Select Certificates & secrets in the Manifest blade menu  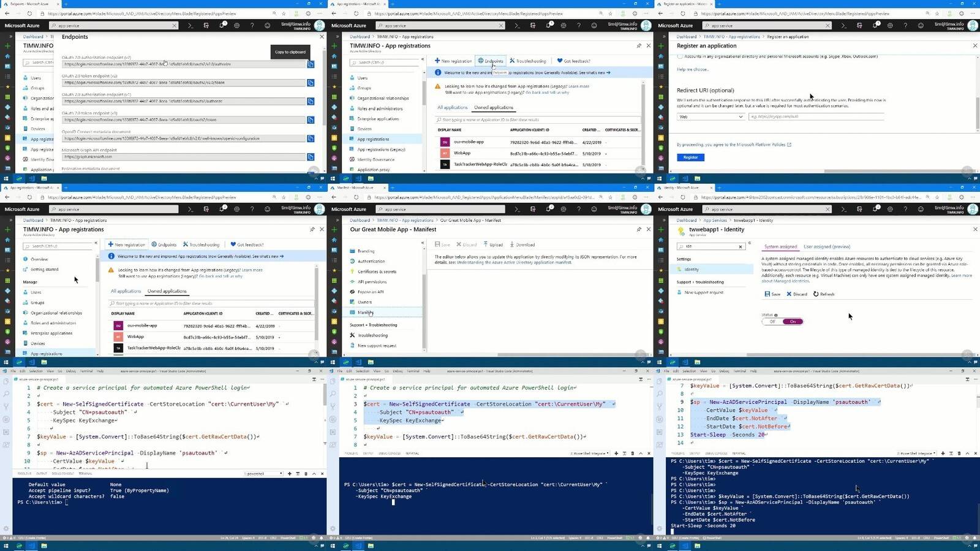pyautogui.click(x=377, y=272)
